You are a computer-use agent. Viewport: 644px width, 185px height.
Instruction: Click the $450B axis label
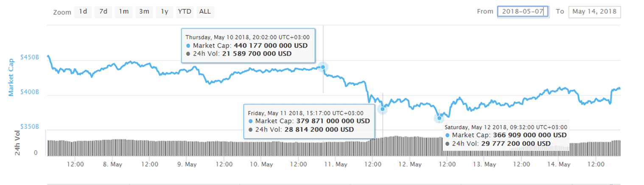[30, 57]
